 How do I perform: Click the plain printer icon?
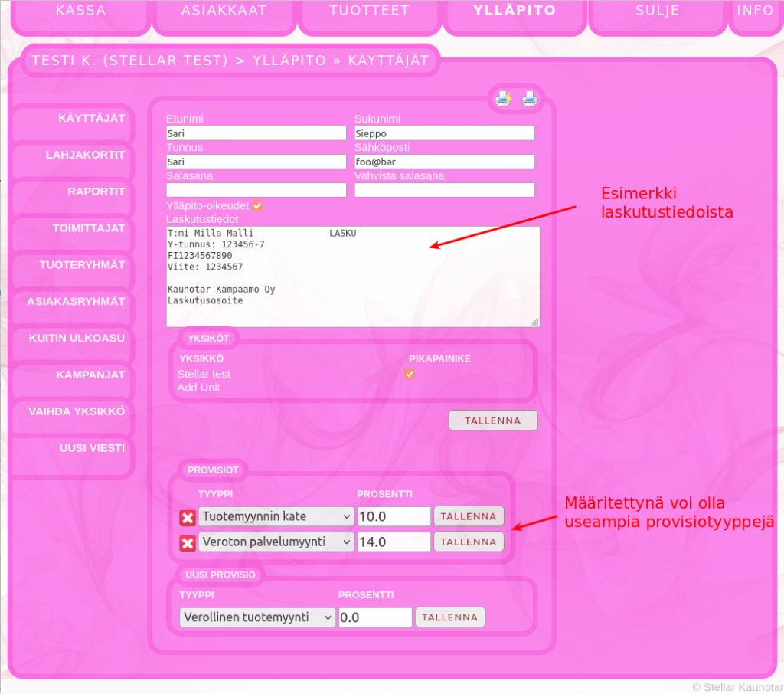tap(530, 99)
